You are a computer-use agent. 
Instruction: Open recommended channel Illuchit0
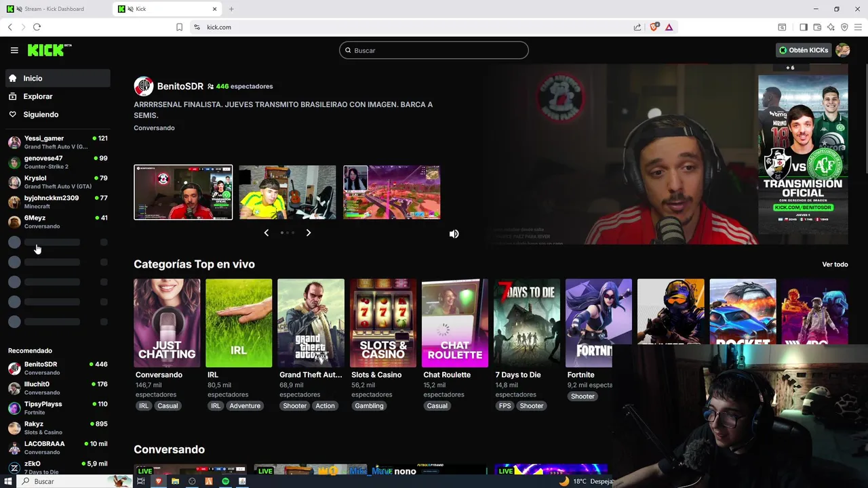(58, 388)
